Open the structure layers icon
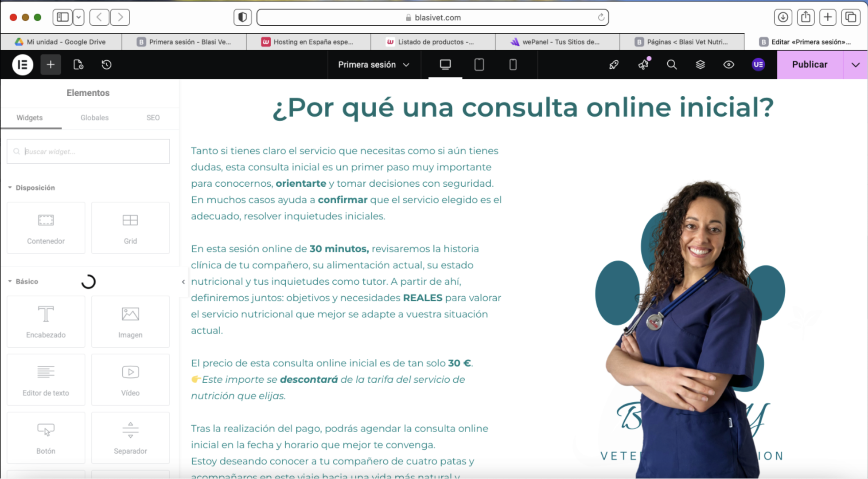 [x=700, y=65]
